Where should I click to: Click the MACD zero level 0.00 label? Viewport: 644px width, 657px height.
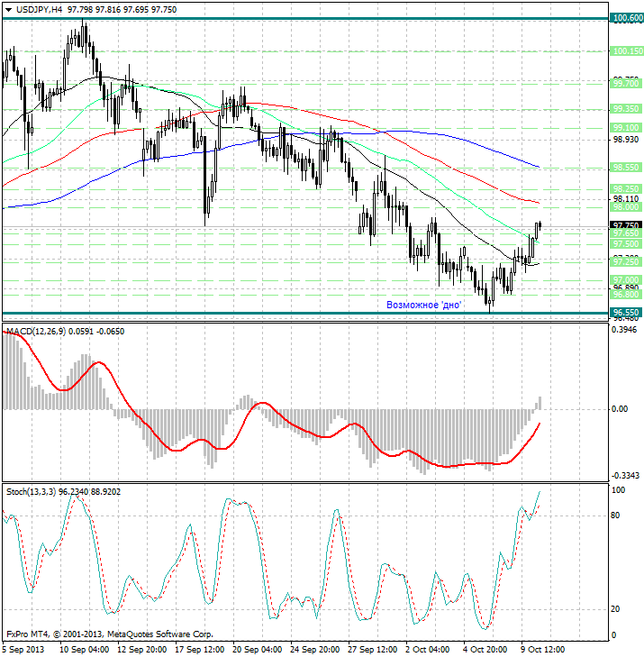pos(620,409)
